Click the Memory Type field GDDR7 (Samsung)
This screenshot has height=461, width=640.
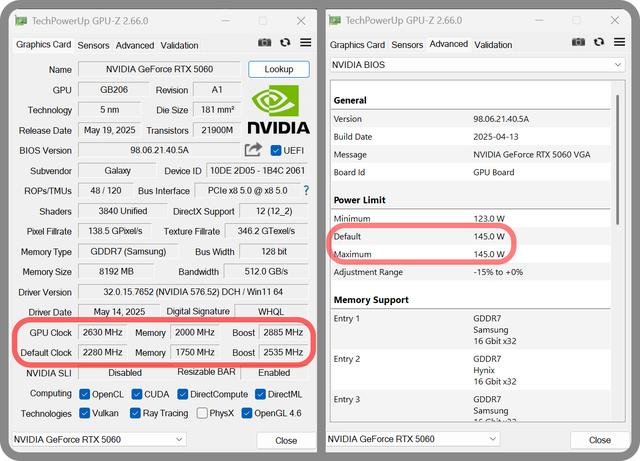[129, 252]
